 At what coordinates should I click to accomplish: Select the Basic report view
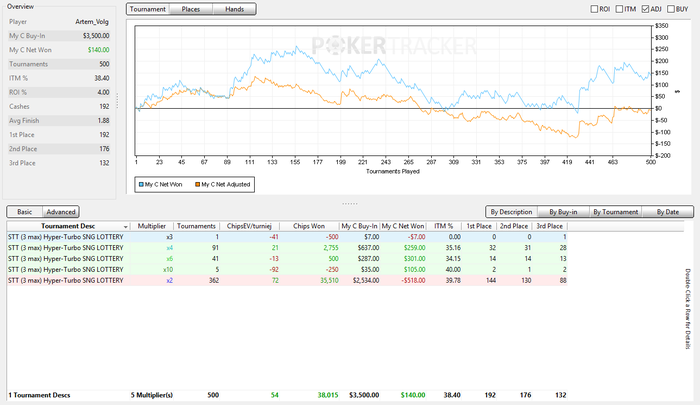[x=25, y=212]
